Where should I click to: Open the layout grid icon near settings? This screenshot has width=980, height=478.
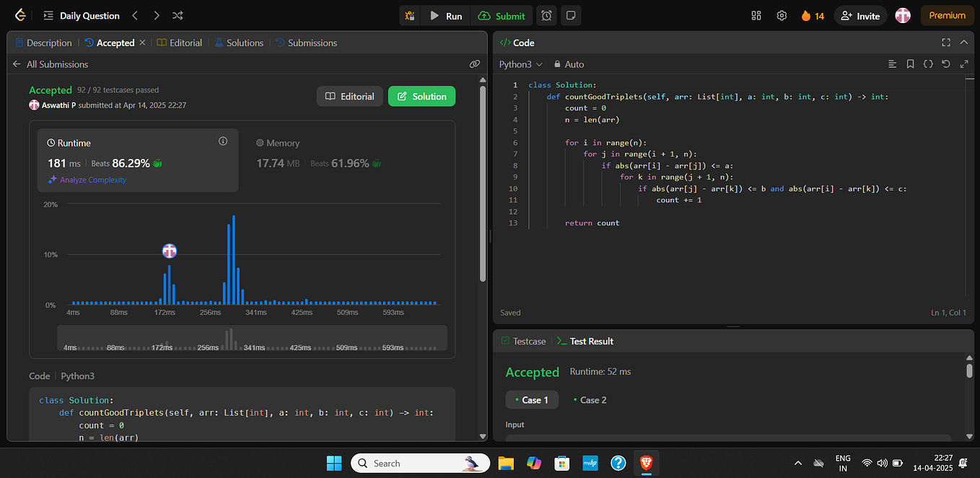[x=756, y=15]
